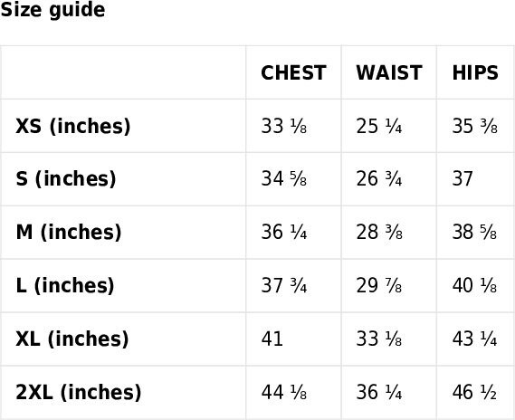Select the 2XL waist value 36 ¼
The height and width of the screenshot is (420, 515).
pyautogui.click(x=379, y=392)
